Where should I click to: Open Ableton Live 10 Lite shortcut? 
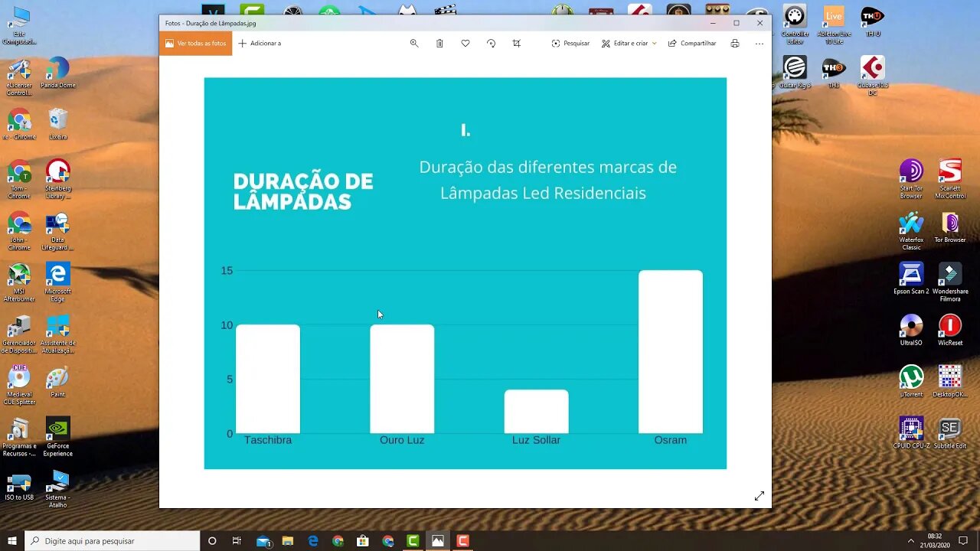click(x=834, y=23)
